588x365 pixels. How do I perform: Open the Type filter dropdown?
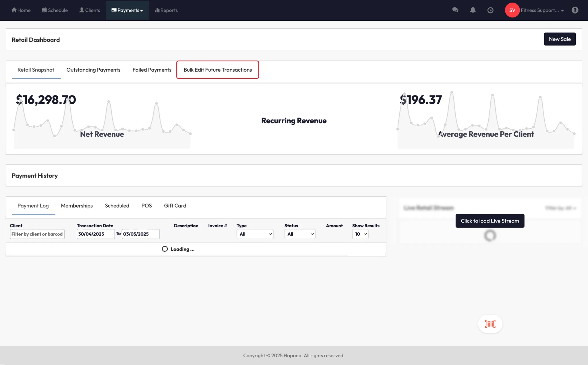pyautogui.click(x=255, y=234)
